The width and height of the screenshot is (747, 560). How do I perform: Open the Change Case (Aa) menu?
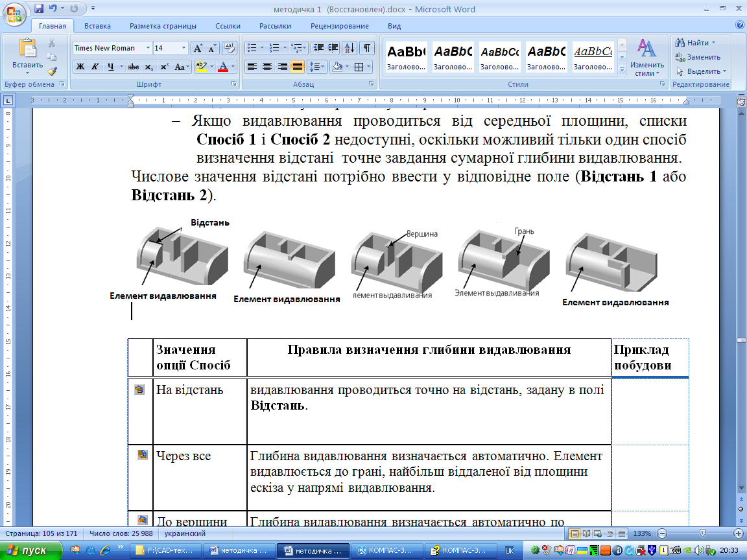(182, 67)
